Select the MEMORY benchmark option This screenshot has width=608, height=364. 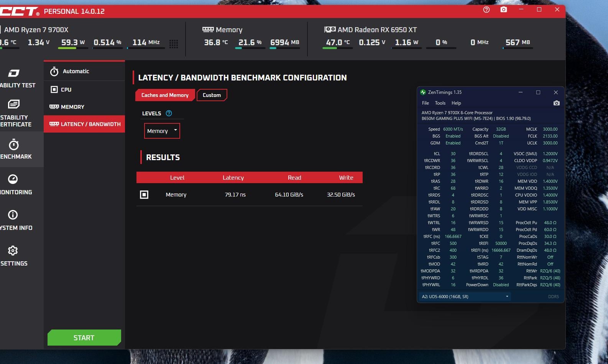tap(84, 107)
